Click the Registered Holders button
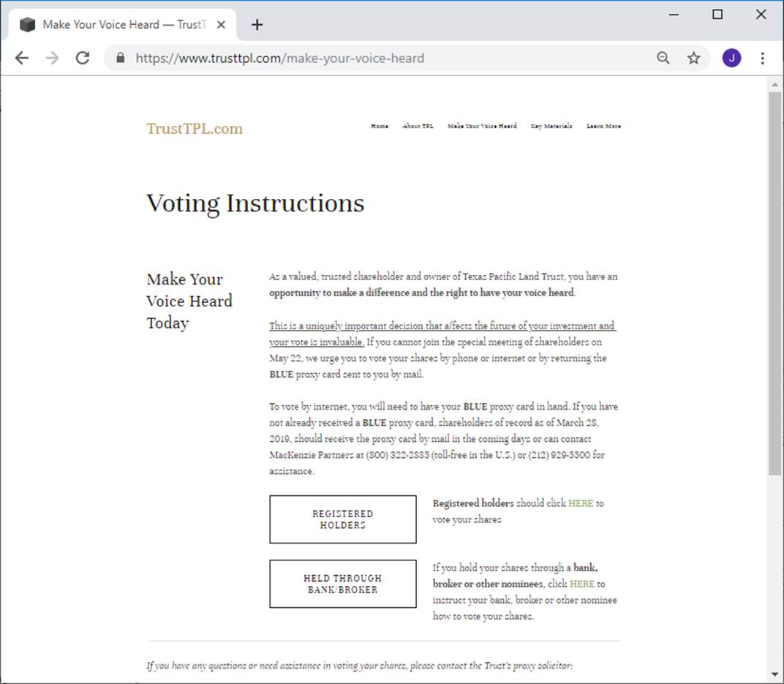The width and height of the screenshot is (784, 684). point(343,519)
